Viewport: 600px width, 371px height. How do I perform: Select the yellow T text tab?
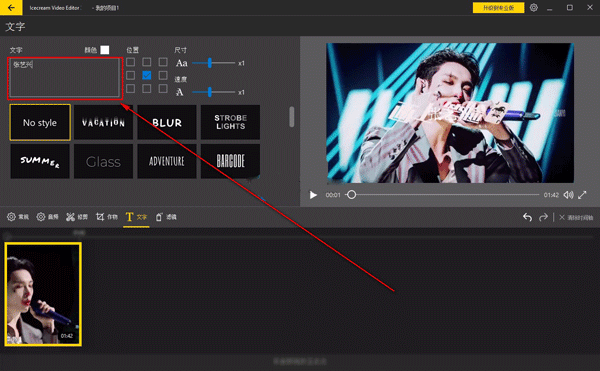[x=136, y=217]
